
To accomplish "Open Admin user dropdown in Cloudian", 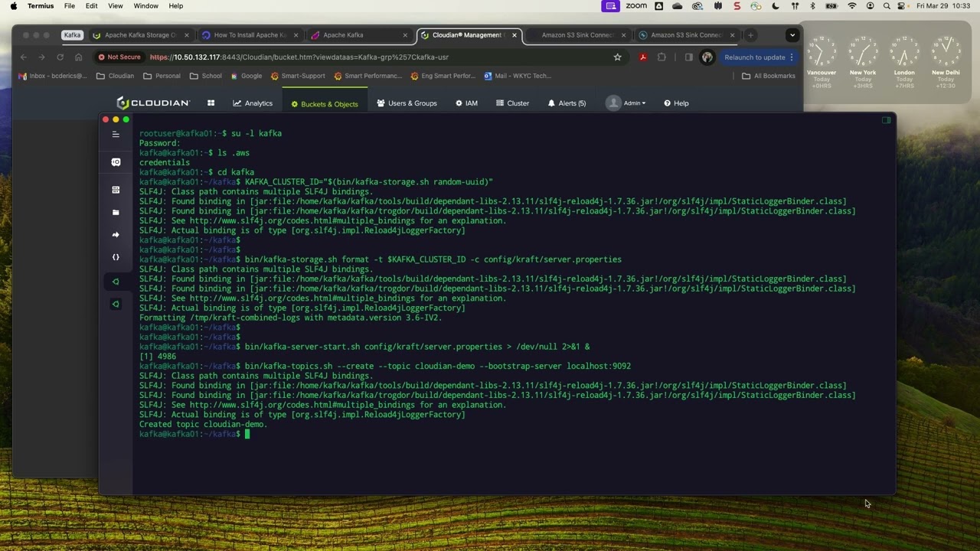I will coord(626,103).
